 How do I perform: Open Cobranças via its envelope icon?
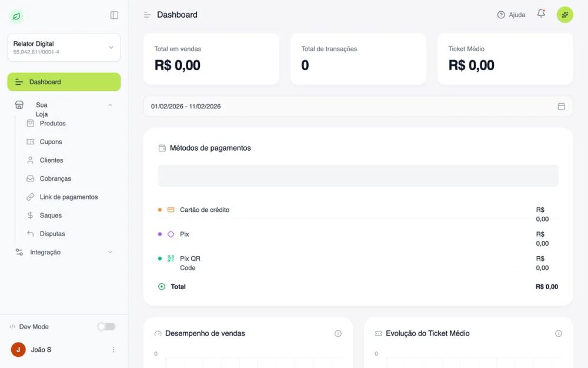[31, 178]
